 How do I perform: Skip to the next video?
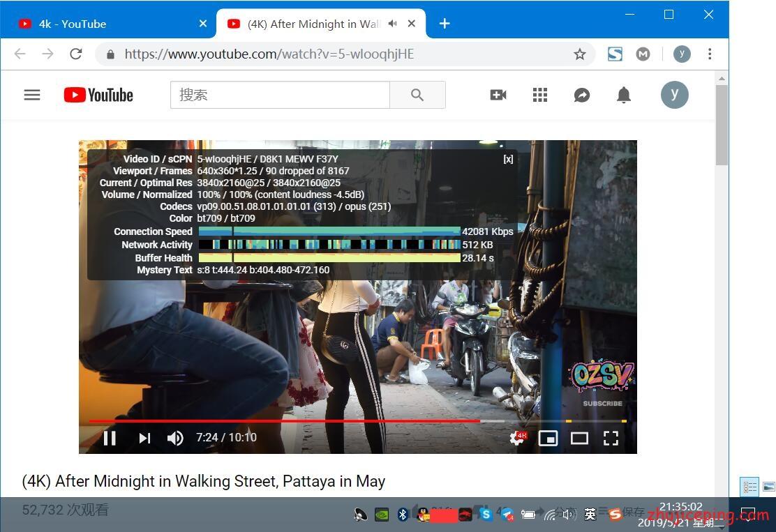click(x=144, y=438)
